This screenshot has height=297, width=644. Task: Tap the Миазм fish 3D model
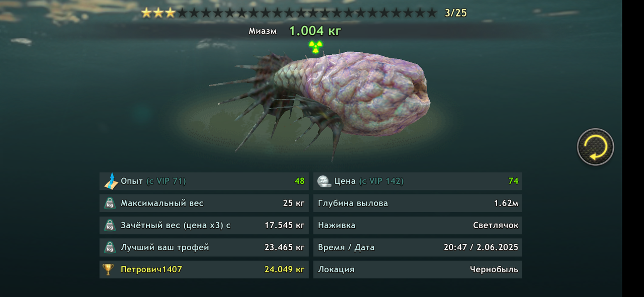[325, 101]
